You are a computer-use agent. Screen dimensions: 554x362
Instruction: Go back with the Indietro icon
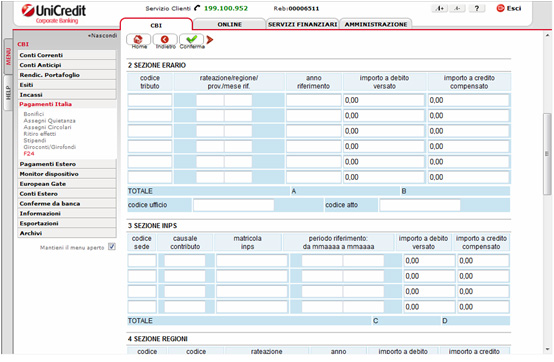[x=165, y=41]
